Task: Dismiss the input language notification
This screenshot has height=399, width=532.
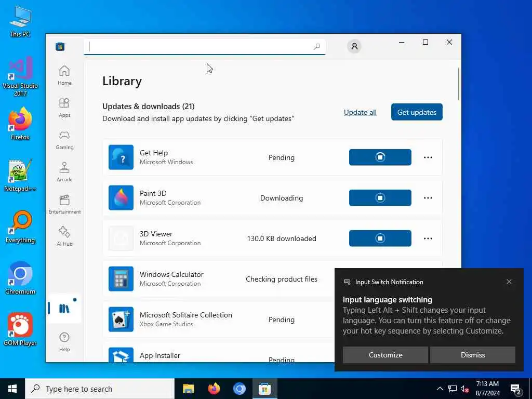Action: pos(473,355)
